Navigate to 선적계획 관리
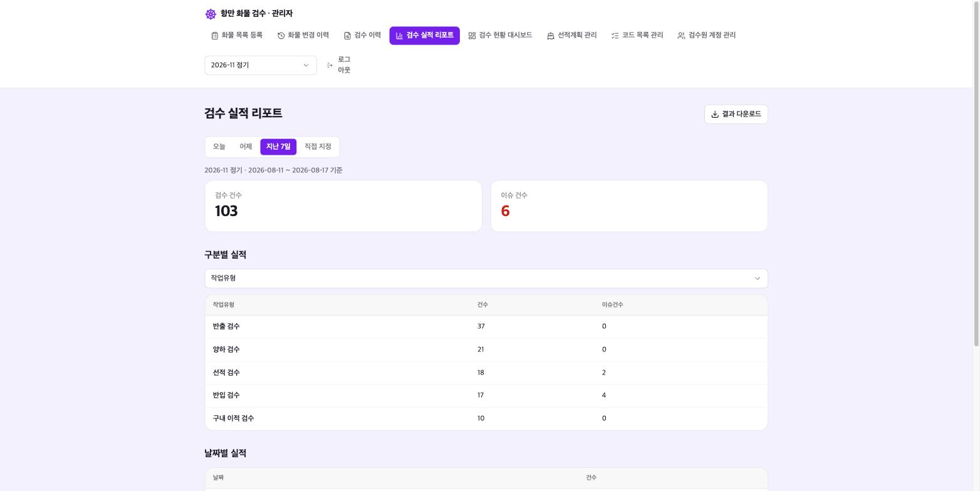The height and width of the screenshot is (491, 980). tap(571, 36)
